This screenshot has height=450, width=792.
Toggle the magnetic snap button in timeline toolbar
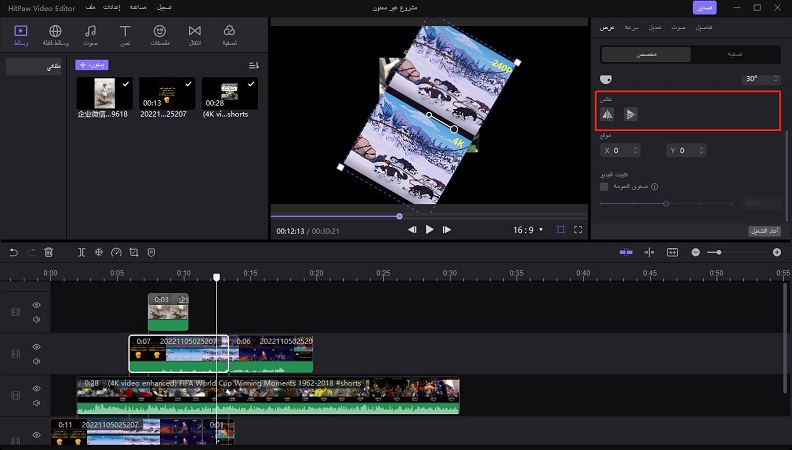coord(626,252)
